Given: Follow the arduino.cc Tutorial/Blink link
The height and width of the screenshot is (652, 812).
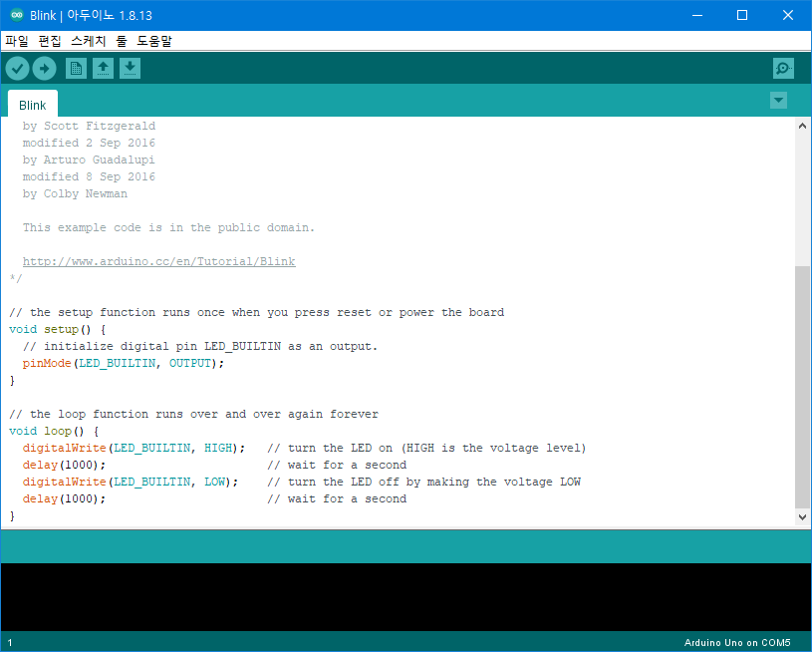Looking at the screenshot, I should tap(159, 261).
